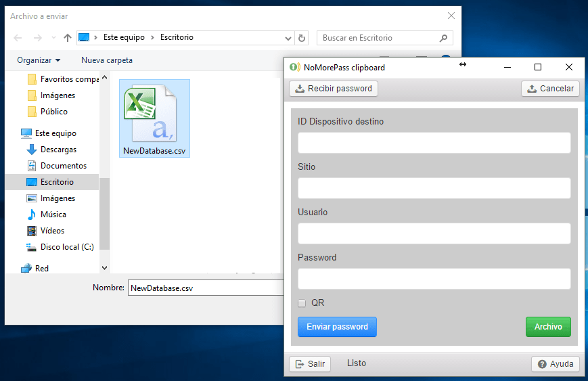Click the blue Enviar password button
This screenshot has width=588, height=381.
tap(337, 327)
